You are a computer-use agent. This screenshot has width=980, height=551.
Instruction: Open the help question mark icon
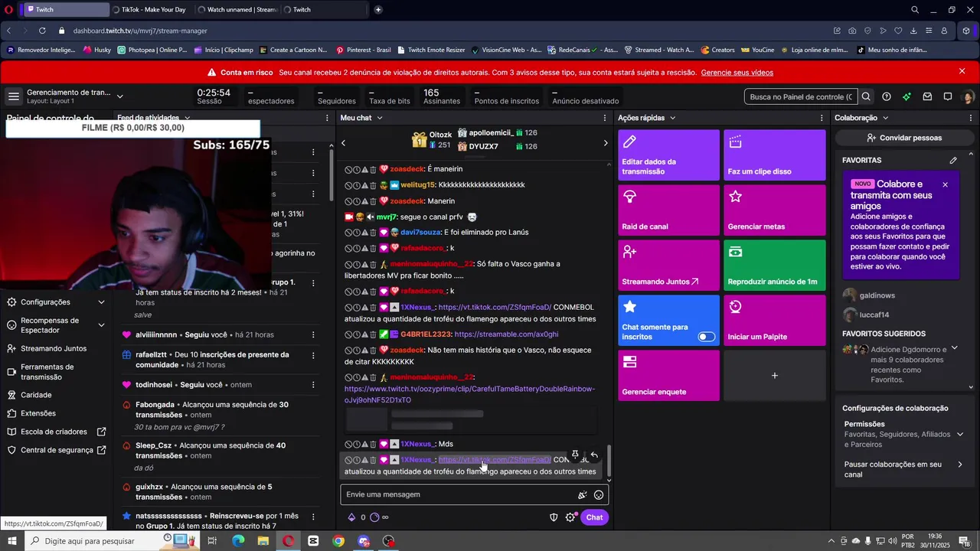pyautogui.click(x=887, y=96)
